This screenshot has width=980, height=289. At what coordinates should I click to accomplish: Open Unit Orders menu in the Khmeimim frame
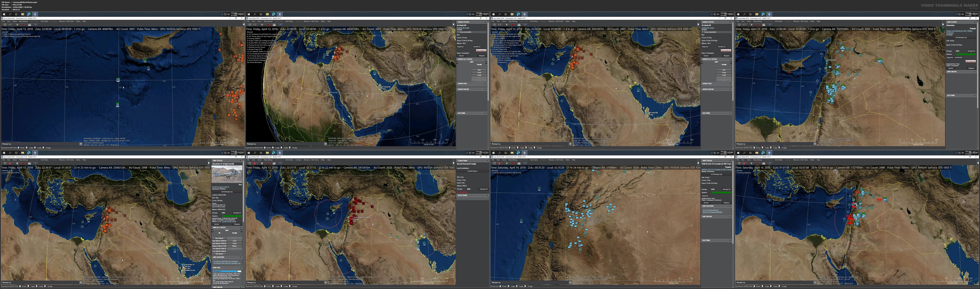(x=779, y=21)
